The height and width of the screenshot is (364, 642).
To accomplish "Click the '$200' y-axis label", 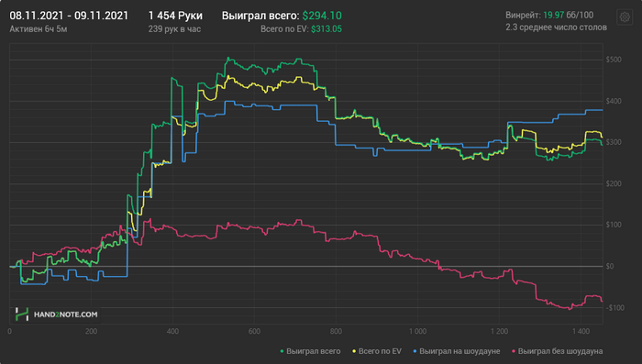I will coord(614,184).
